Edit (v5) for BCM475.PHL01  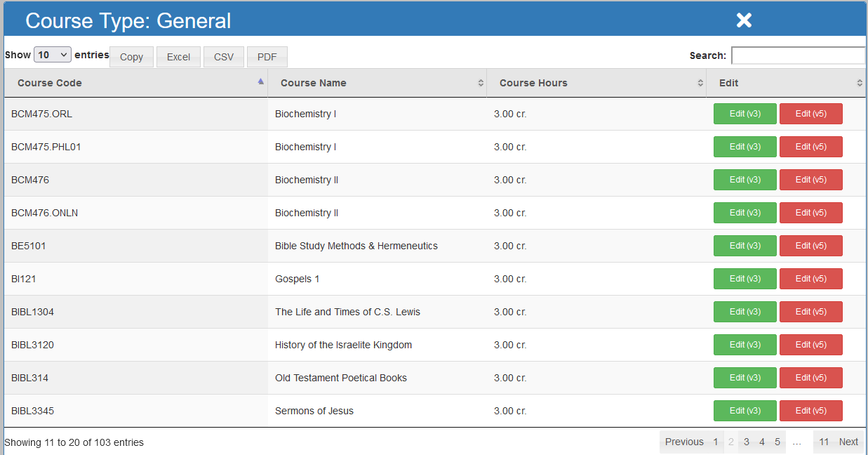coord(811,147)
